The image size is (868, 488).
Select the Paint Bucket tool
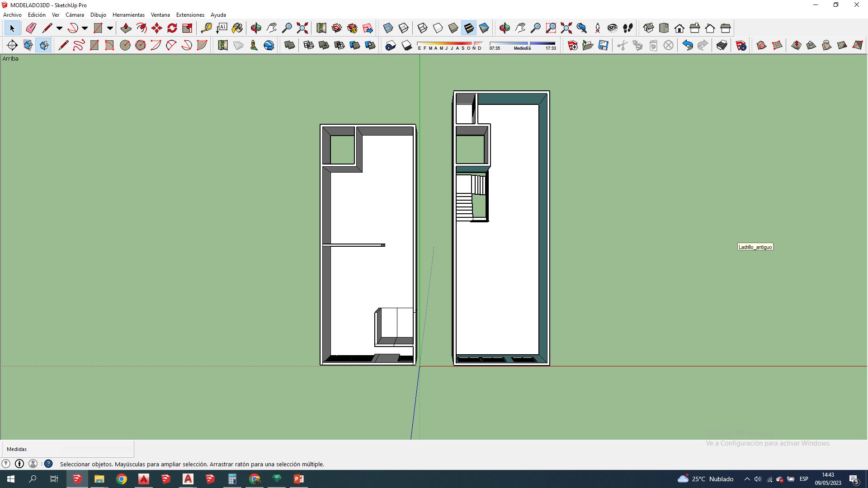(x=237, y=28)
